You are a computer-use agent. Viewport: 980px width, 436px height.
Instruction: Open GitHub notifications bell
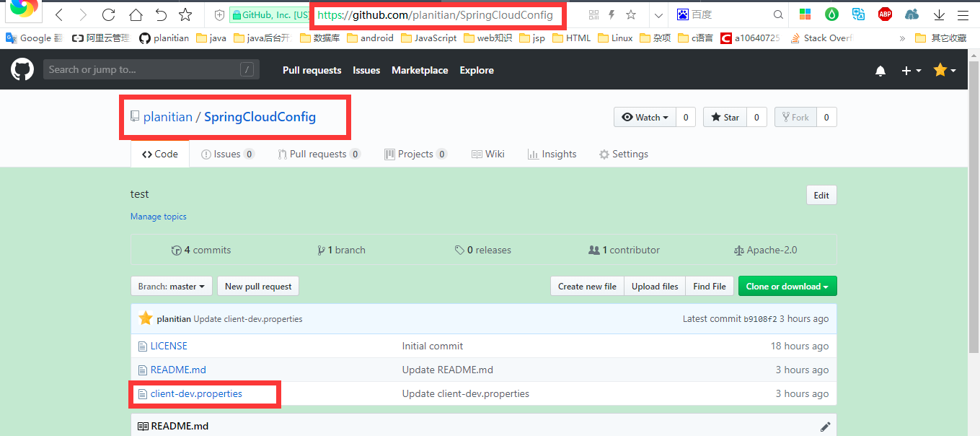[x=880, y=71]
